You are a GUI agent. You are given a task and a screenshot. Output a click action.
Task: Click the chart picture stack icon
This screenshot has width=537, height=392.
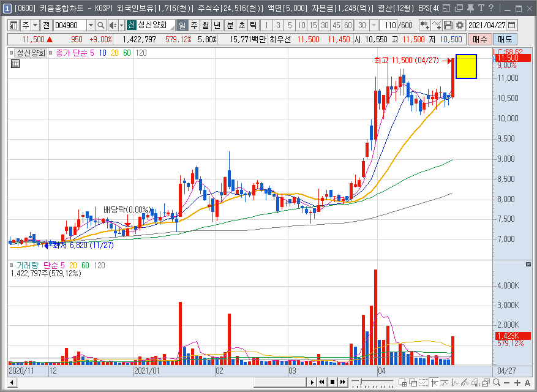pyautogui.click(x=486, y=382)
